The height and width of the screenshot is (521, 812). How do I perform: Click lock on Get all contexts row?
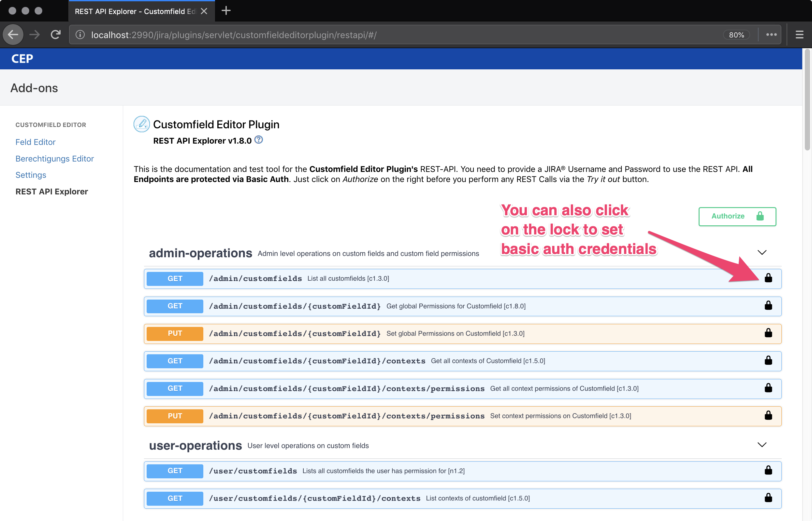coord(768,361)
